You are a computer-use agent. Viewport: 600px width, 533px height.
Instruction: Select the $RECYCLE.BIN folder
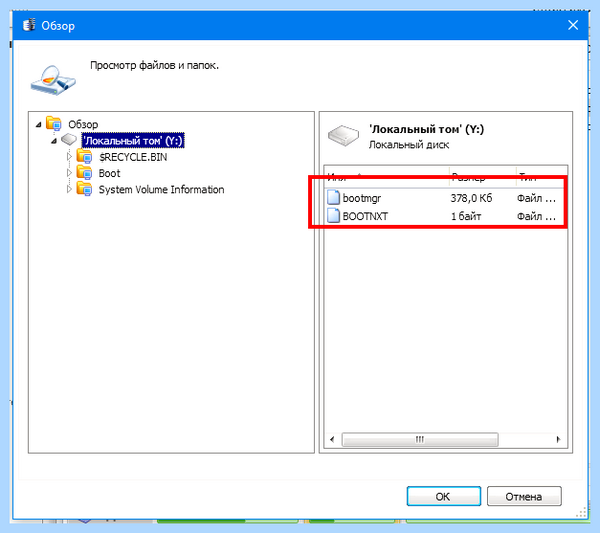[x=133, y=157]
